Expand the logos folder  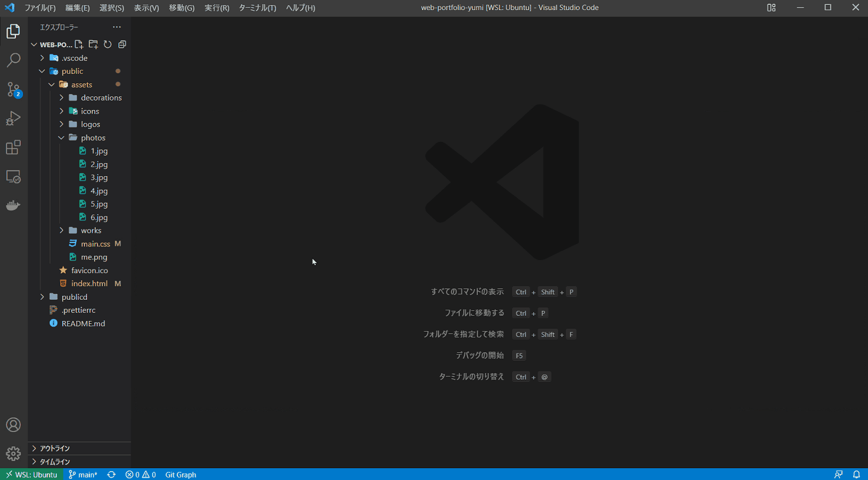pos(79,124)
